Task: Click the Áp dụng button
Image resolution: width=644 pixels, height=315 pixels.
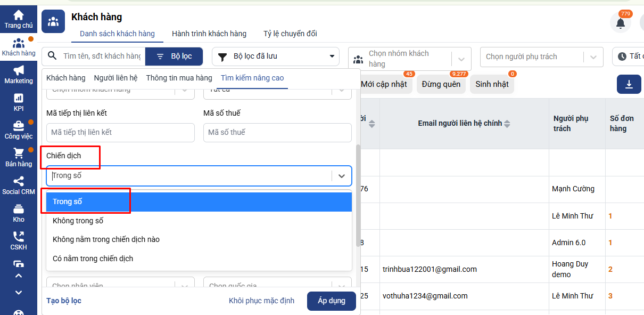Action: click(x=332, y=301)
